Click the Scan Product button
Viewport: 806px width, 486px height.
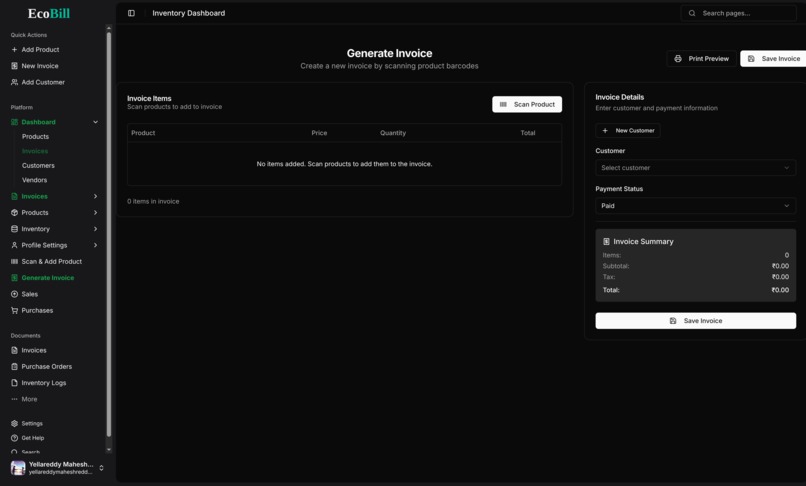527,104
